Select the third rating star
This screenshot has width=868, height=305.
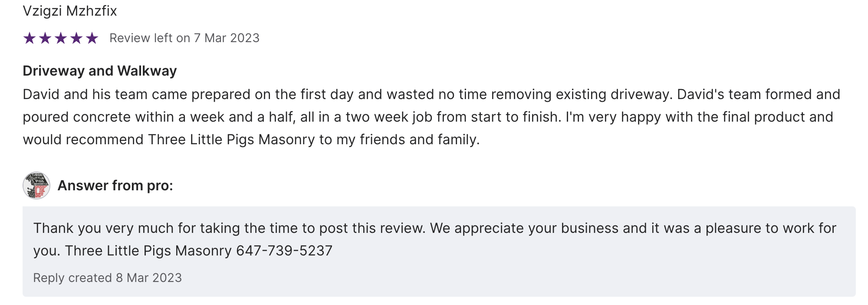(x=61, y=38)
